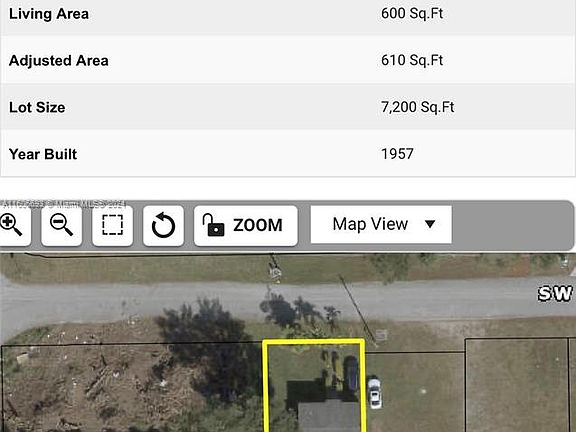
Task: Click the vacant dirt lot on left
Action: (110, 388)
